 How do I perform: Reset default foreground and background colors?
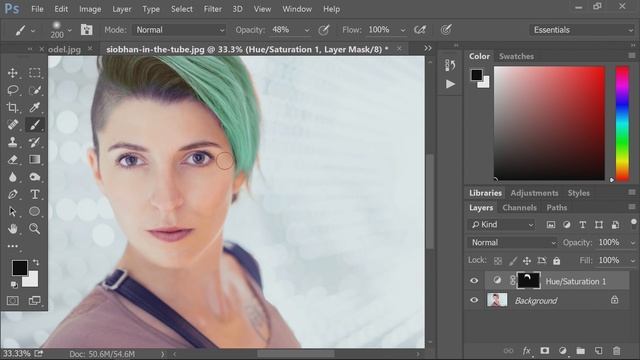point(13,284)
